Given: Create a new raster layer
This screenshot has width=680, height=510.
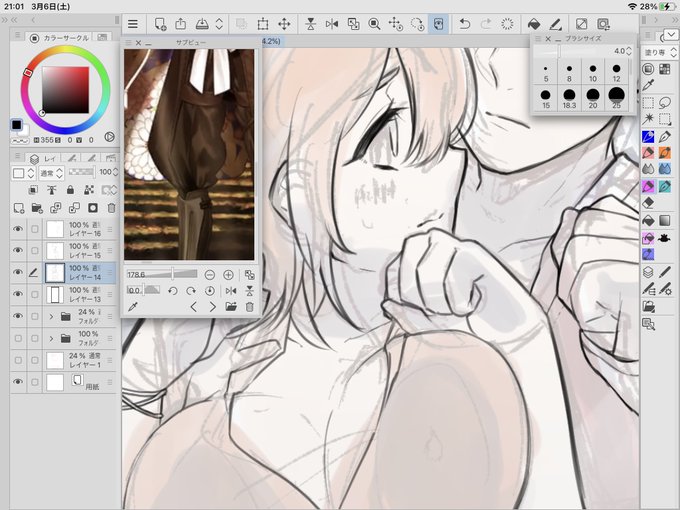Looking at the screenshot, I should pos(19,208).
